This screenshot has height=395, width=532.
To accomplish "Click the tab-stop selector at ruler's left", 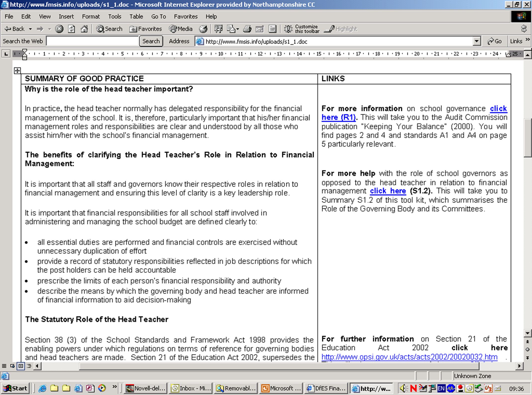I will click(6, 54).
